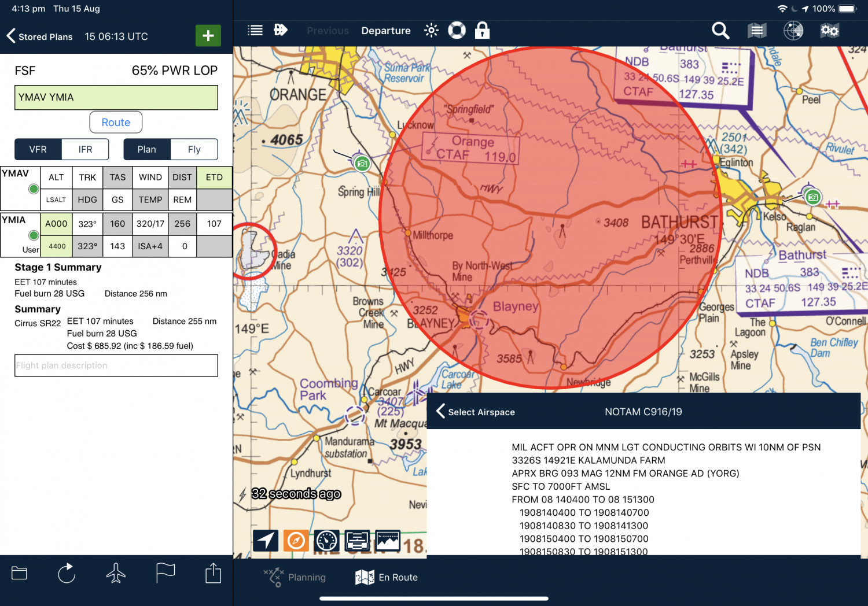Switch the flight plan to IFR
The image size is (868, 606).
tap(84, 149)
